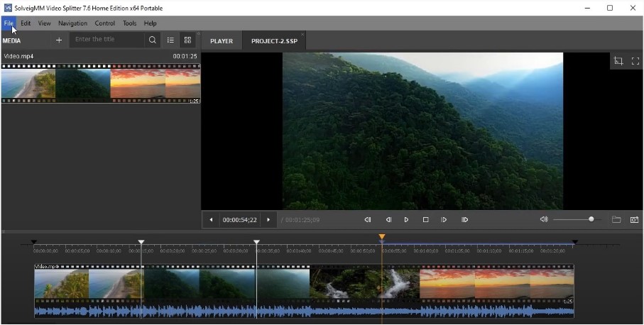Image resolution: width=644 pixels, height=325 pixels.
Task: Activate the crop tool in the player
Action: [618, 61]
